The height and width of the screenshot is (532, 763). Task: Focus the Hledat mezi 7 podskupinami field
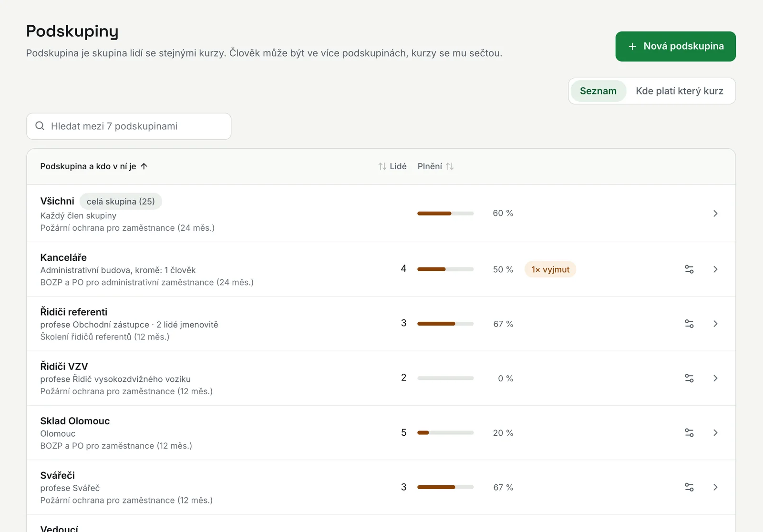coord(129,126)
